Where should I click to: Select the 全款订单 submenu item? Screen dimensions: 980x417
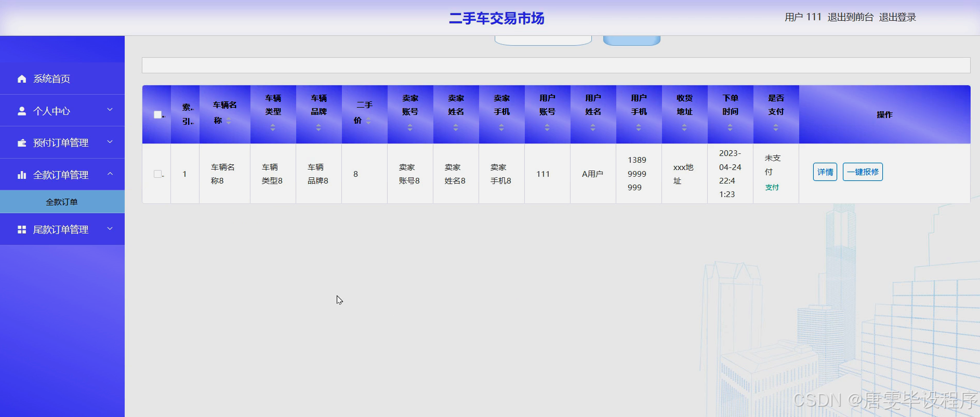(x=62, y=202)
